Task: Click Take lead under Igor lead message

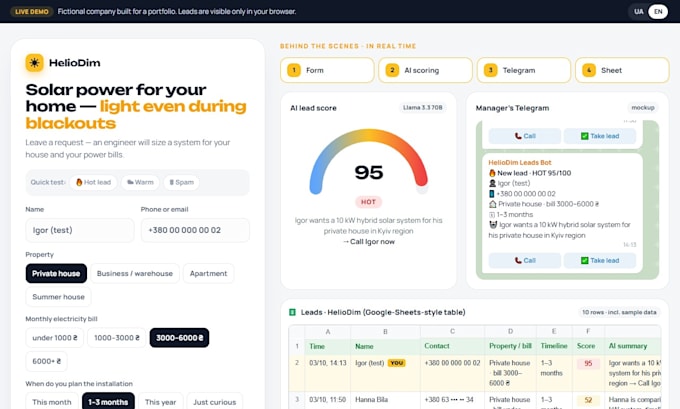Action: point(600,261)
